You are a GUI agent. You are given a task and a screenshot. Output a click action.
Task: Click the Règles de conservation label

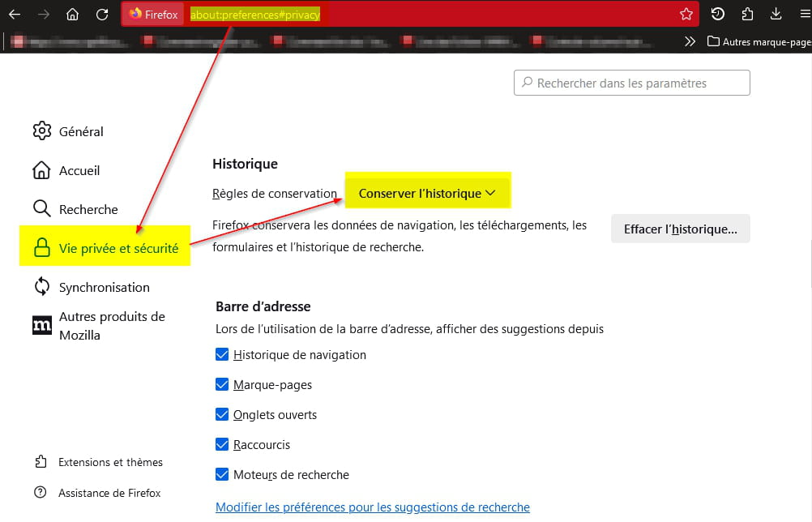pos(275,194)
